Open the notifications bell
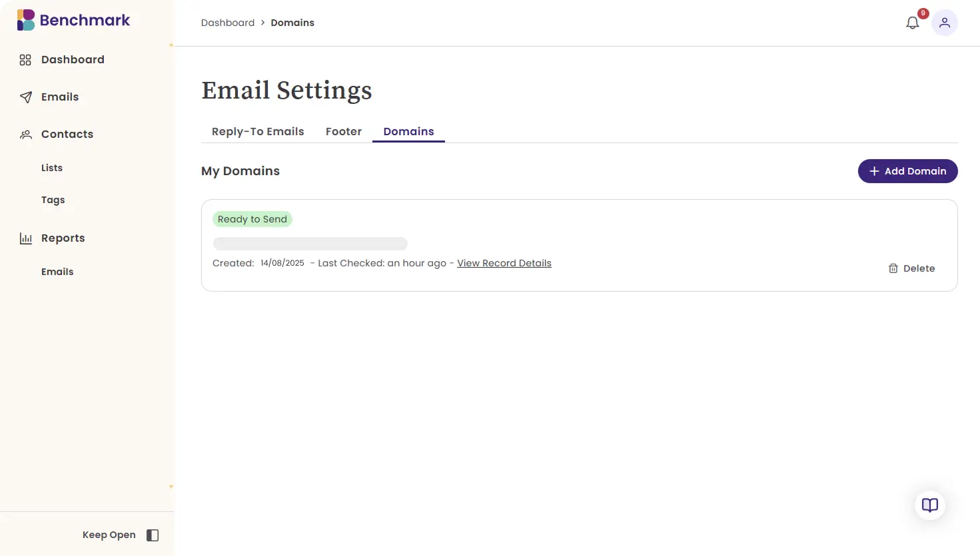The image size is (980, 556). tap(912, 22)
